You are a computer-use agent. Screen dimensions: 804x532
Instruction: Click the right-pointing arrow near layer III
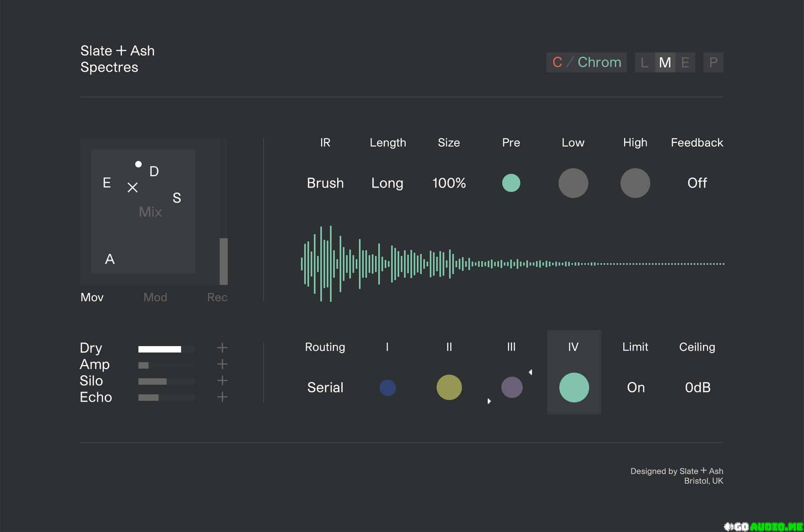[489, 401]
